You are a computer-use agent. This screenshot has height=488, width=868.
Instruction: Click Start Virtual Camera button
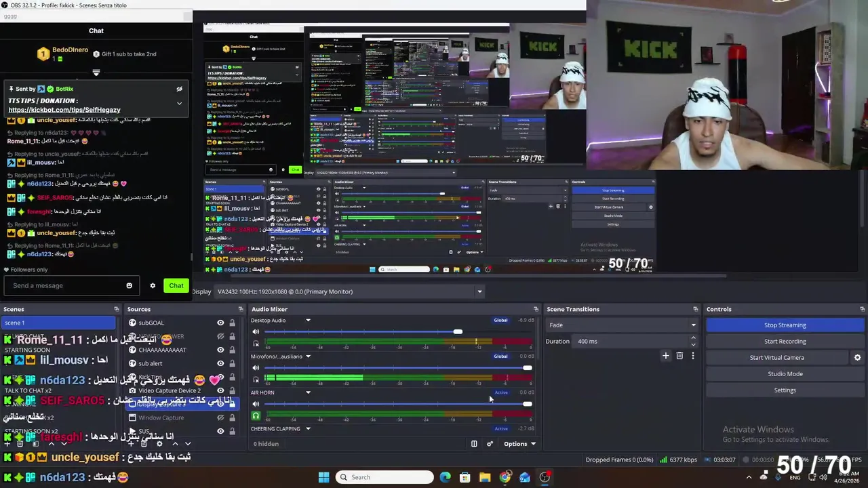pyautogui.click(x=777, y=358)
